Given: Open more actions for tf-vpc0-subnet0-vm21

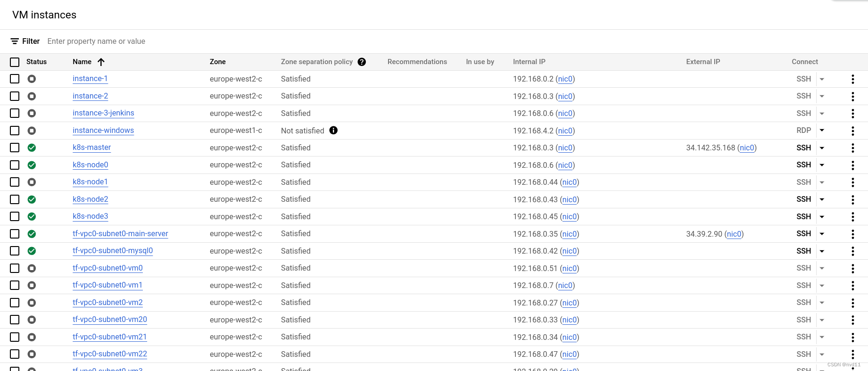Looking at the screenshot, I should tap(852, 337).
